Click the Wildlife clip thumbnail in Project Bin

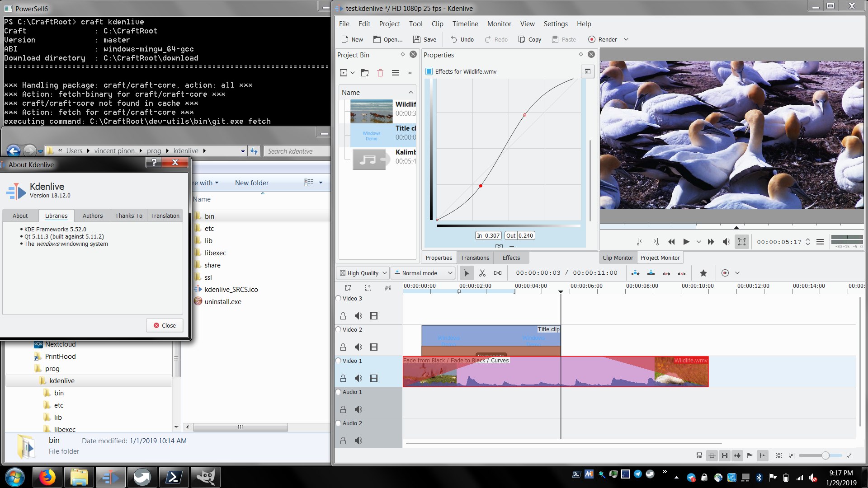[372, 112]
